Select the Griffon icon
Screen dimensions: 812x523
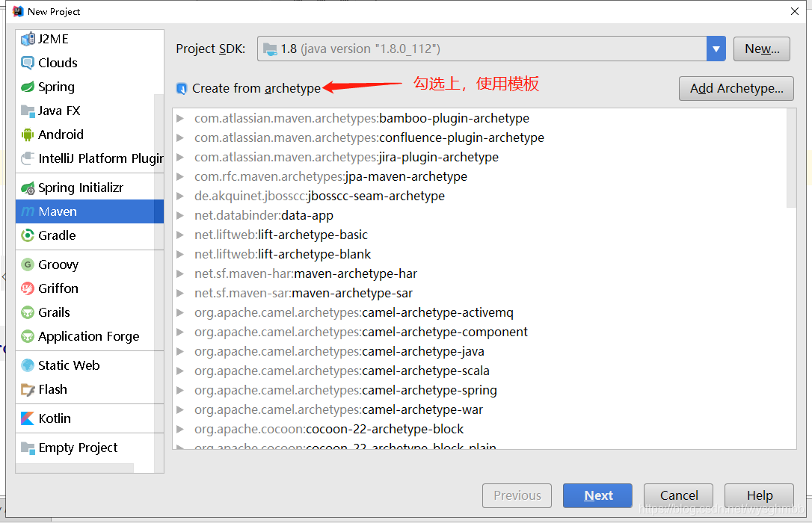[28, 288]
